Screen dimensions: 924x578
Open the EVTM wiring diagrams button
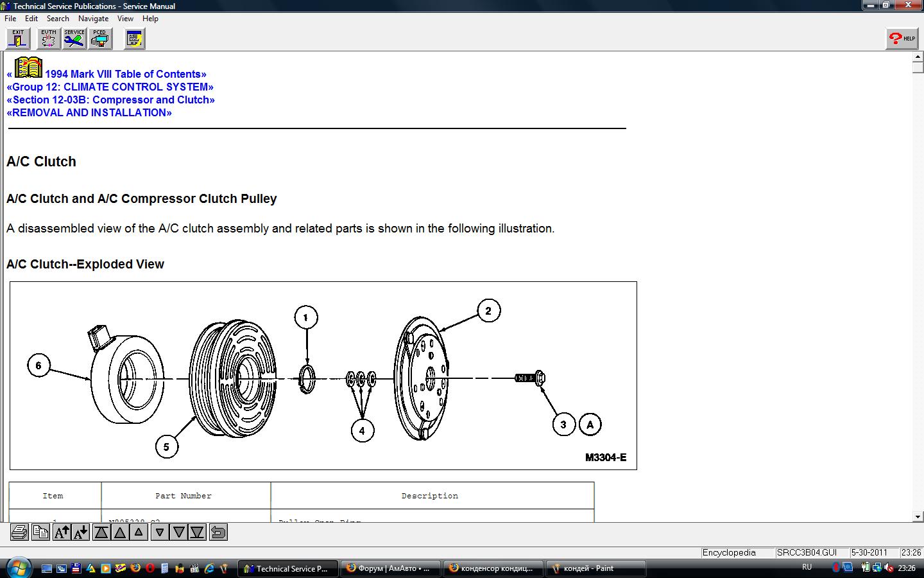coord(48,39)
